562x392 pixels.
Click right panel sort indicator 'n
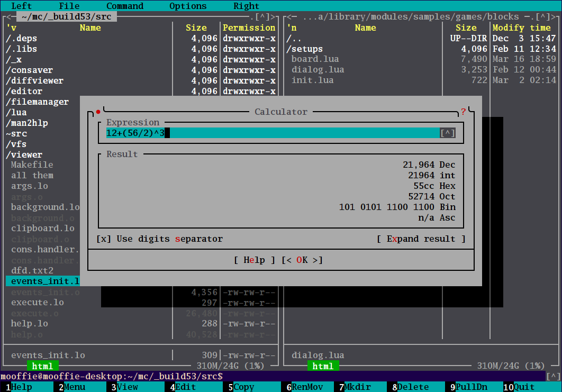pos(292,28)
